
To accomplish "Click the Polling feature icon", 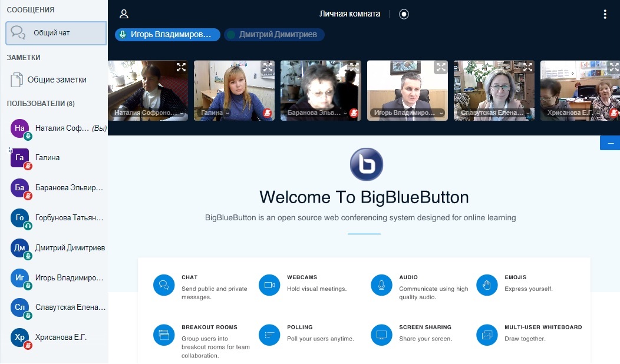I will [269, 335].
